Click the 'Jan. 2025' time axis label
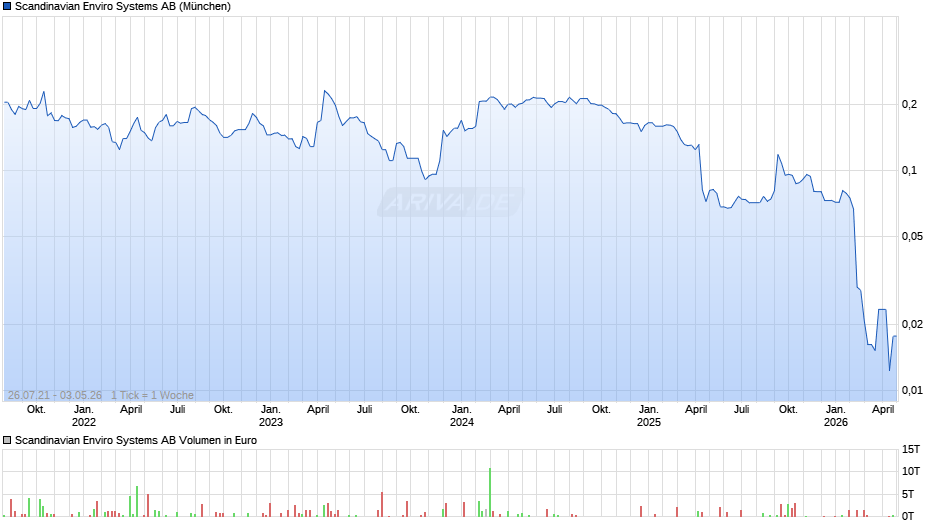940x526 pixels. pos(649,416)
